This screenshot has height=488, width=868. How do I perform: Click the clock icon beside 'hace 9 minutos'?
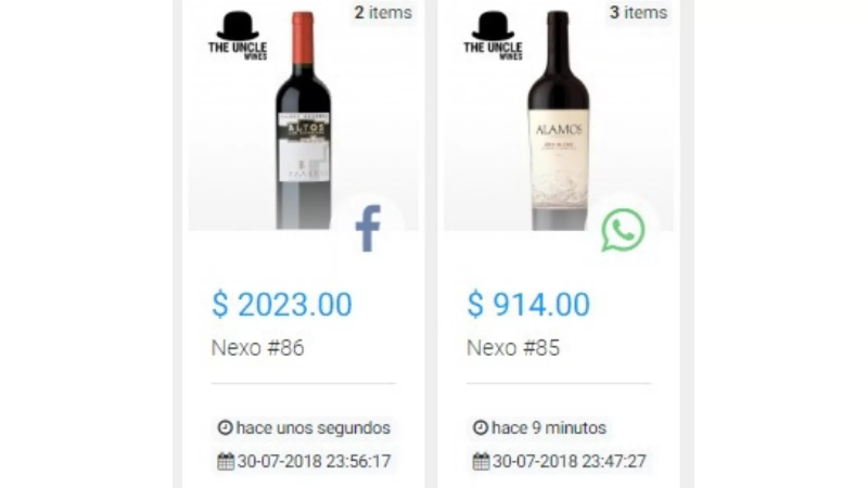coord(480,428)
